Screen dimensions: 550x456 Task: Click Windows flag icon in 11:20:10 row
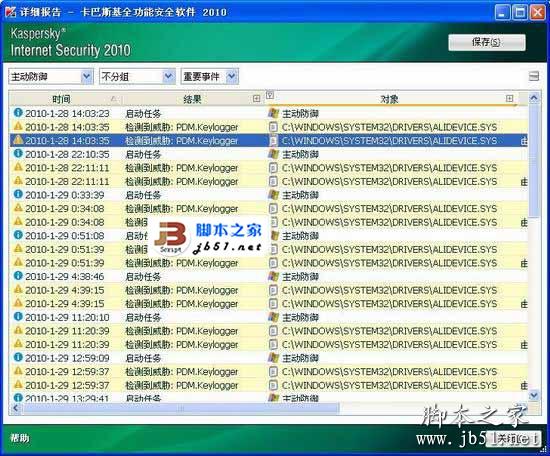(274, 317)
